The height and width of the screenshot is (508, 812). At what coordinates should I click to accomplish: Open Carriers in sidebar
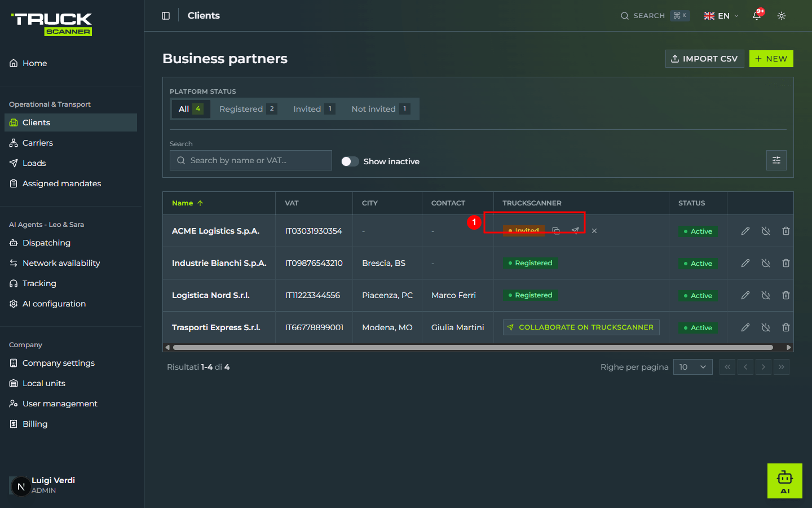pyautogui.click(x=70, y=143)
